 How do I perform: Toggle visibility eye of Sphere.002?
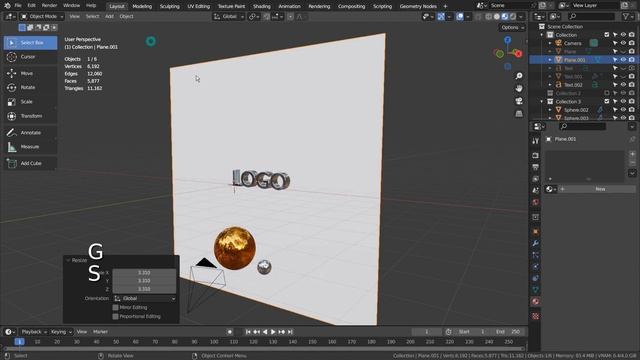point(623,110)
